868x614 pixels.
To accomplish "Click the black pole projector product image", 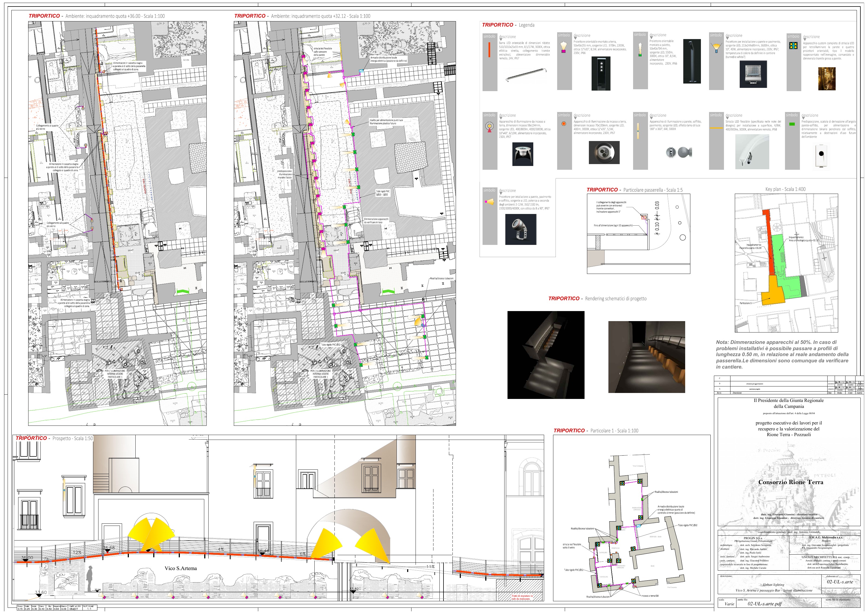I will pyautogui.click(x=692, y=62).
